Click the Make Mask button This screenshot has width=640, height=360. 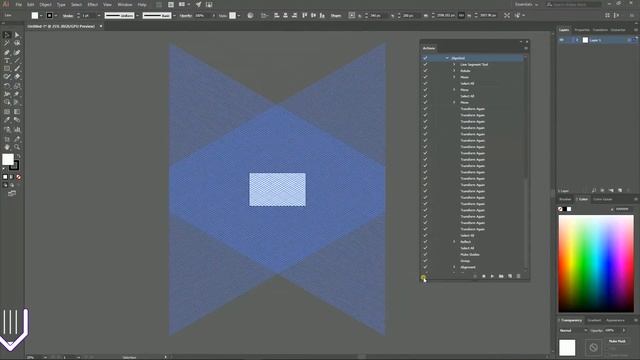coord(617,341)
